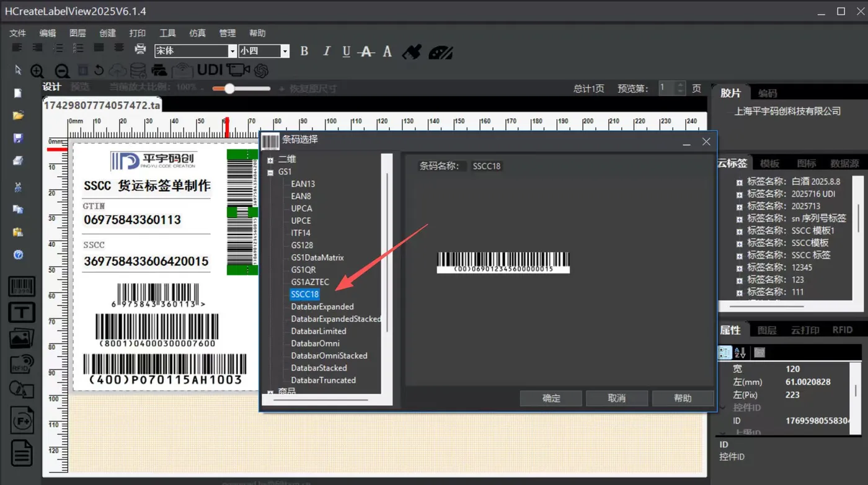Click the open folder icon in left sidebar

(x=18, y=115)
